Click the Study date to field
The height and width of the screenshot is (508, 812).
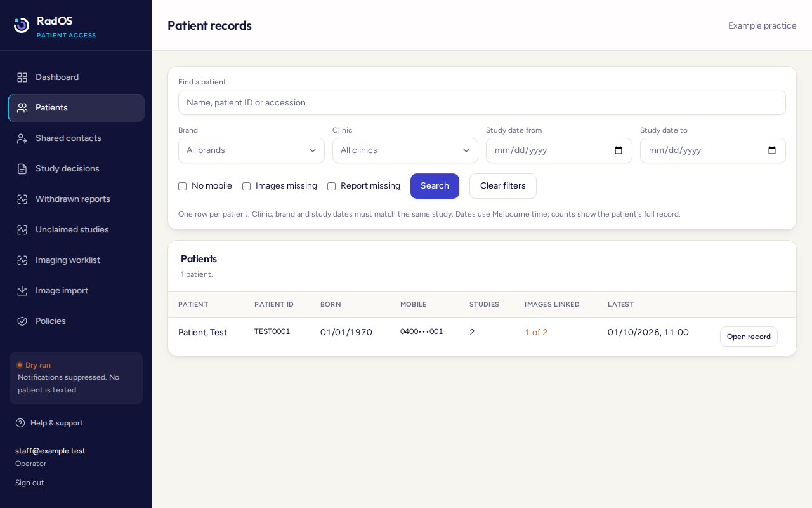coord(713,150)
